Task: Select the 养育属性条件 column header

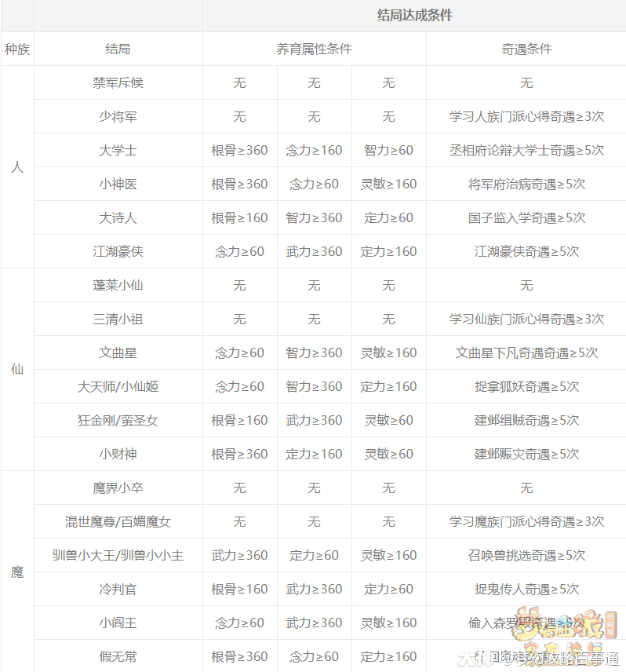Action: (x=314, y=49)
